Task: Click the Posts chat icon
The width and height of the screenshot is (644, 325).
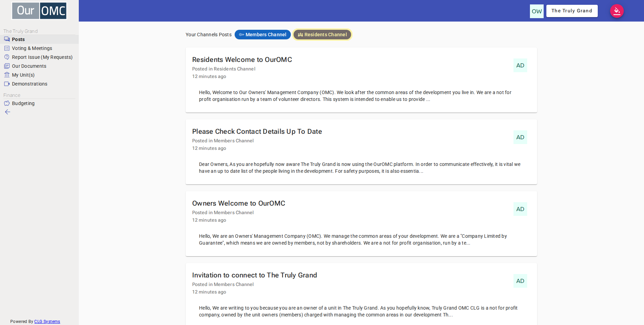Action: click(x=7, y=39)
